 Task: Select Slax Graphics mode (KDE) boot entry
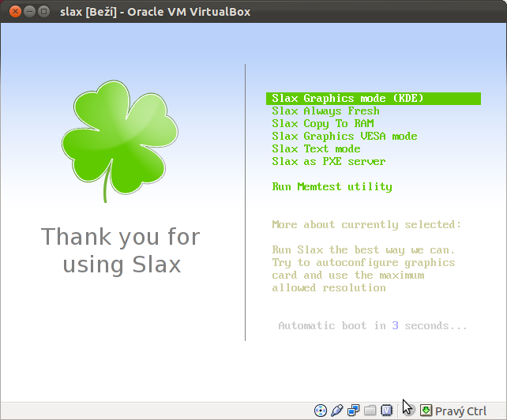374,99
